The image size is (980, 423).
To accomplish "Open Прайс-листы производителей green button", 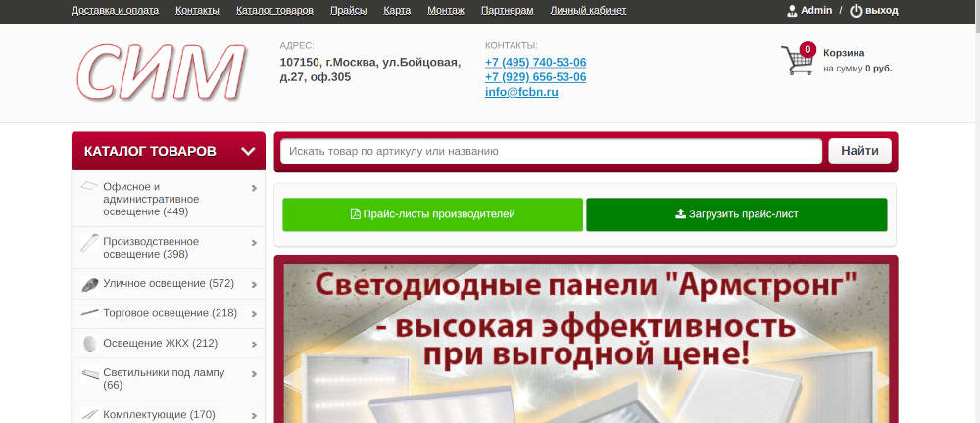I will [x=432, y=214].
